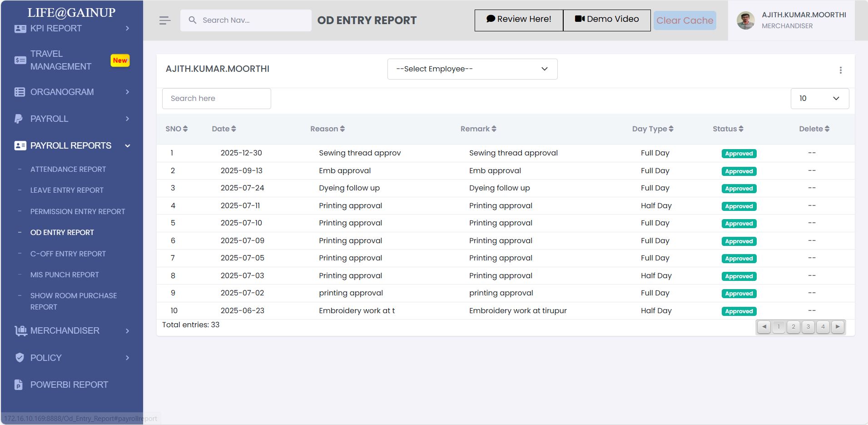Viewport: 868px width, 425px height.
Task: Click the PowerBI Report file icon
Action: click(x=19, y=385)
